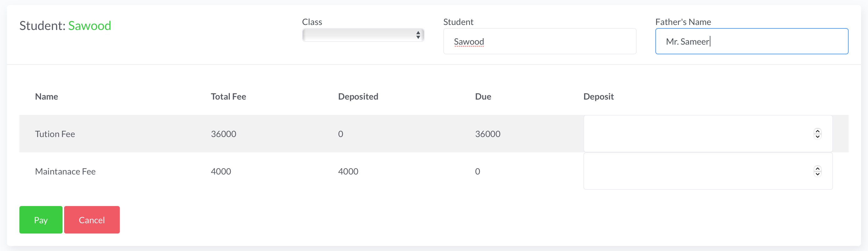Increment the Tution Fee deposit amount
The width and height of the screenshot is (868, 251).
coord(817,131)
